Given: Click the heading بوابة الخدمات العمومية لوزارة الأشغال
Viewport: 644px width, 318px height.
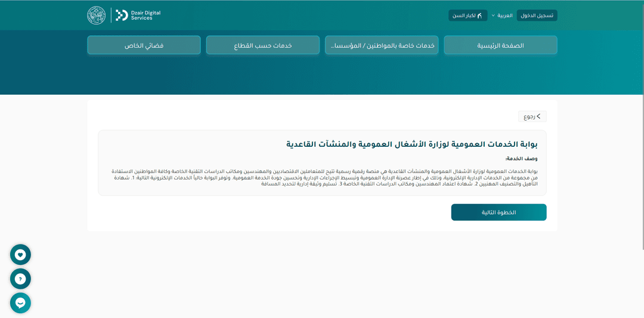Looking at the screenshot, I should tap(412, 144).
